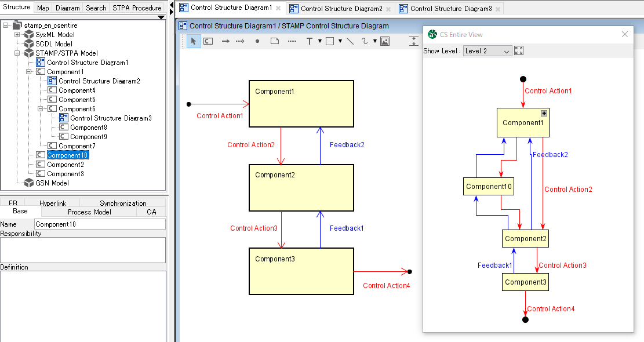Collapse Component1 tree node

click(x=29, y=71)
